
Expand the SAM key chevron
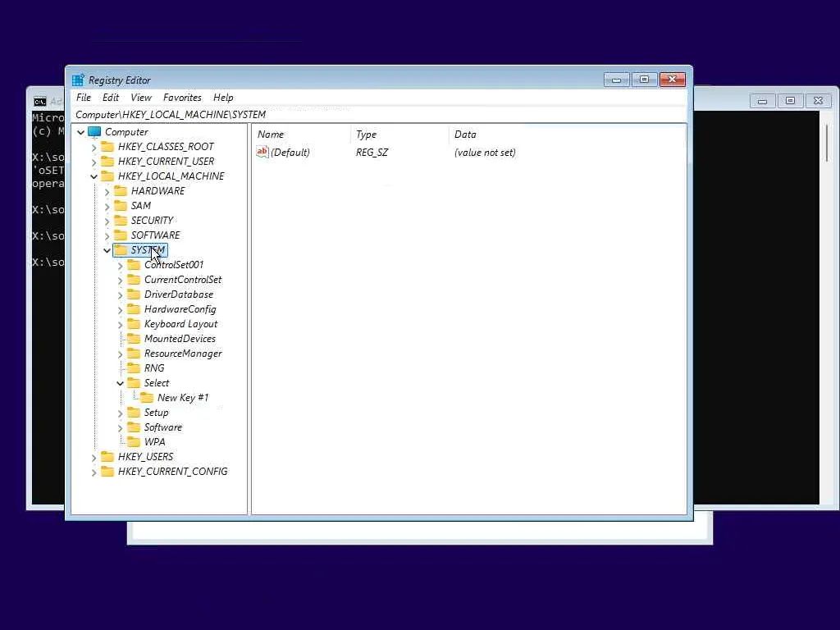pyautogui.click(x=107, y=206)
